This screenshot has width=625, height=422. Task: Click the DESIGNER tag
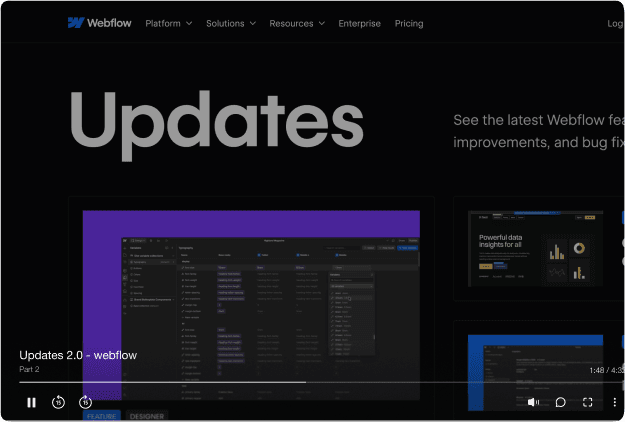(147, 416)
